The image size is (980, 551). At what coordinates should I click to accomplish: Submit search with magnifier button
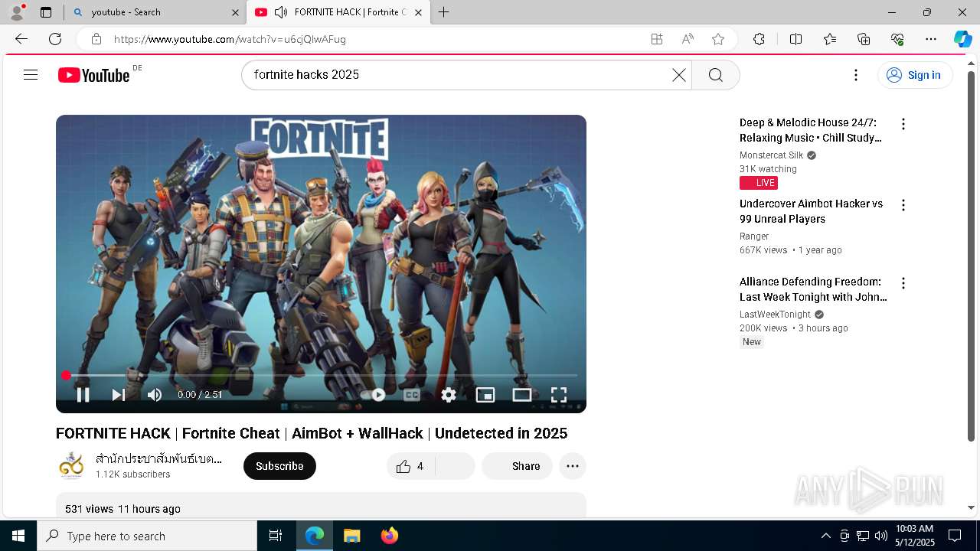point(716,75)
